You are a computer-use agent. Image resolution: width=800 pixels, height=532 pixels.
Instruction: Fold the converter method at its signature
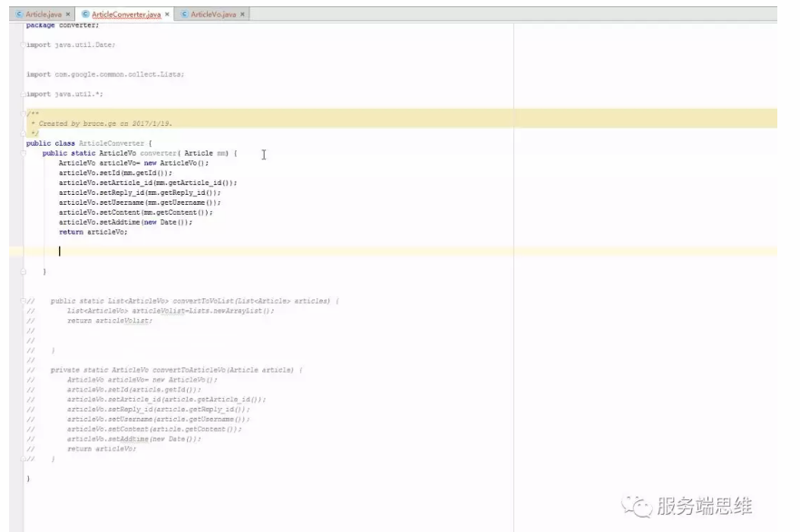pos(23,153)
